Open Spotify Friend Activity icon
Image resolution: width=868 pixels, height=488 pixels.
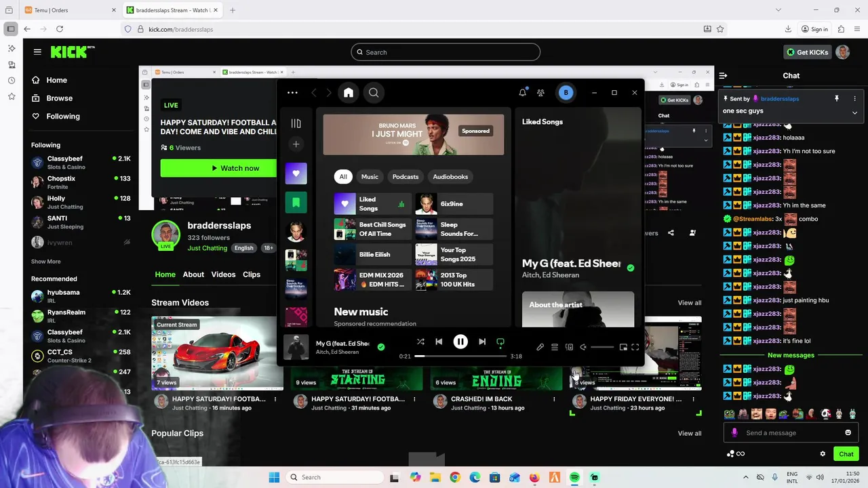click(x=540, y=93)
